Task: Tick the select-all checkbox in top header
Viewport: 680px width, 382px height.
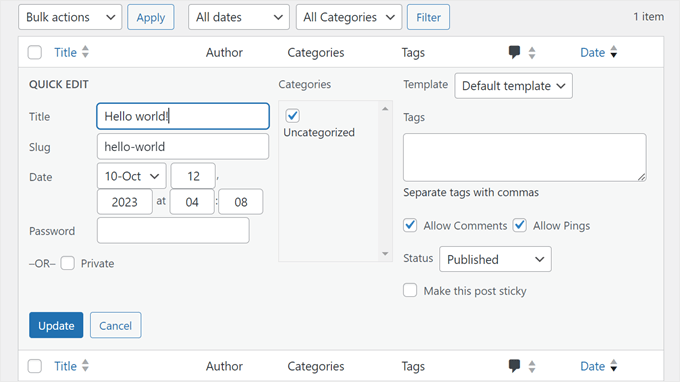Action: [35, 52]
